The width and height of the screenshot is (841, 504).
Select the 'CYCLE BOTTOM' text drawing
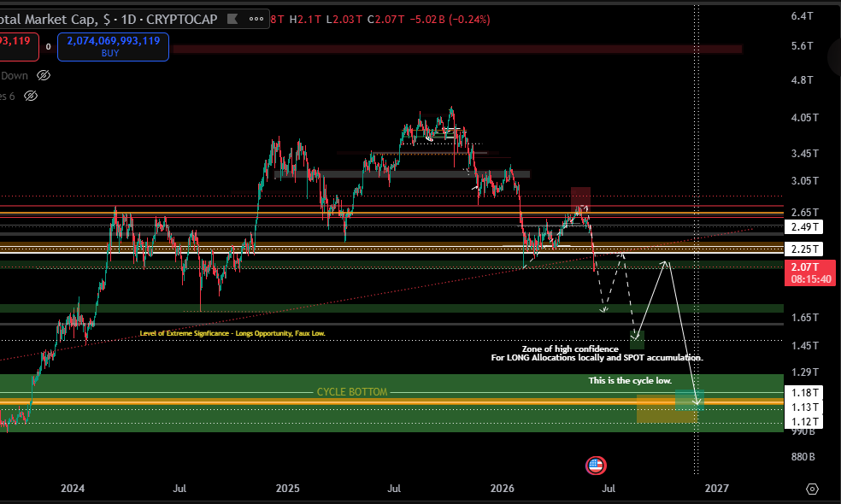click(352, 392)
